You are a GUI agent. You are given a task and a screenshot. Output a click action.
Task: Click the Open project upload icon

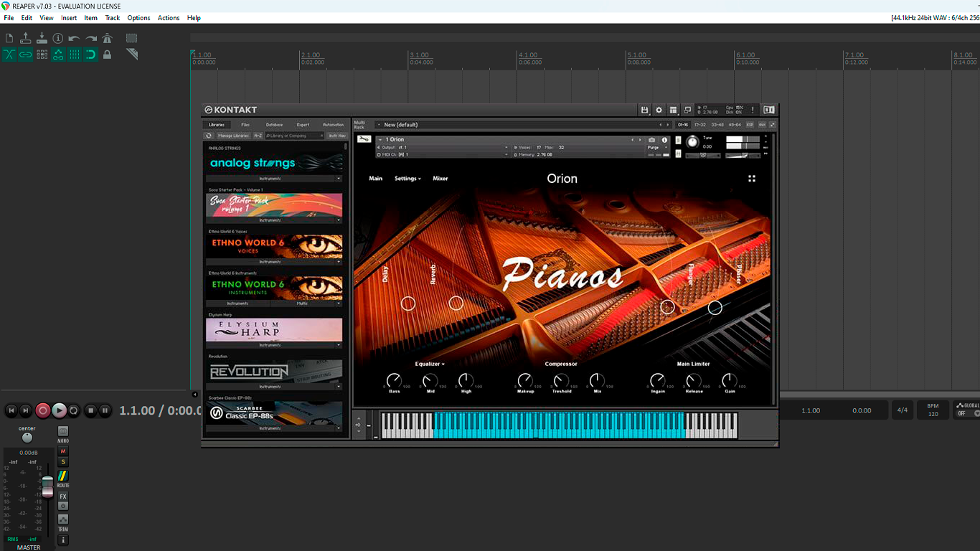tap(26, 38)
